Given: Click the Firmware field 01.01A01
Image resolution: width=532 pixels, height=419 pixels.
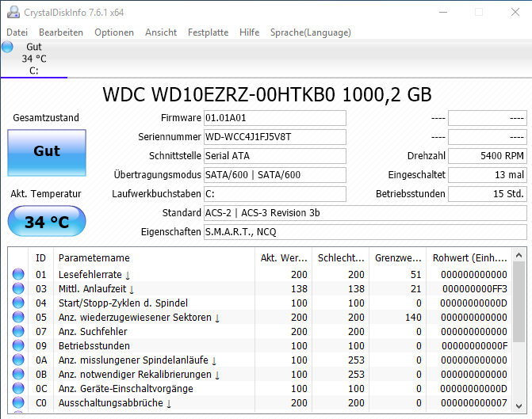Looking at the screenshot, I should click(275, 118).
